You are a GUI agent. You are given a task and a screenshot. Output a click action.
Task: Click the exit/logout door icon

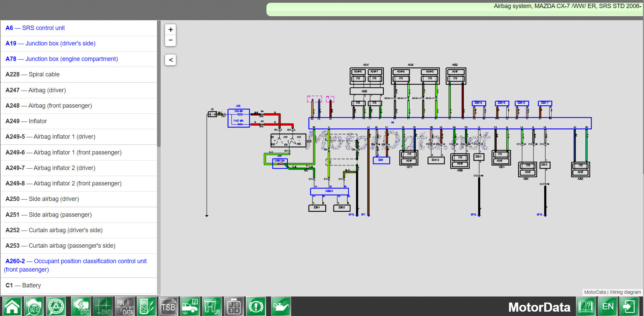[x=629, y=307]
